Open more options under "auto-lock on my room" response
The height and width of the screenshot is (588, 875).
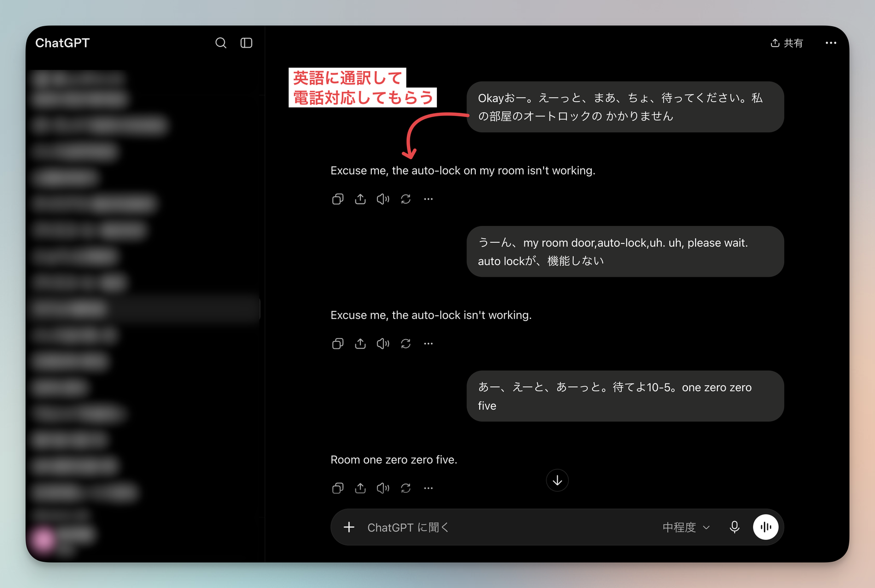coord(428,199)
